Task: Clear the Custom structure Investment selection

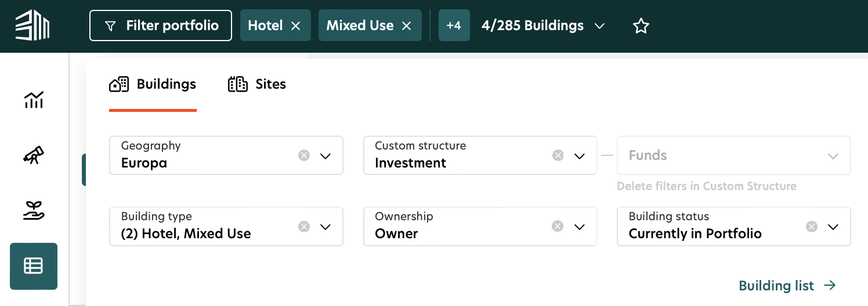Action: pos(558,155)
